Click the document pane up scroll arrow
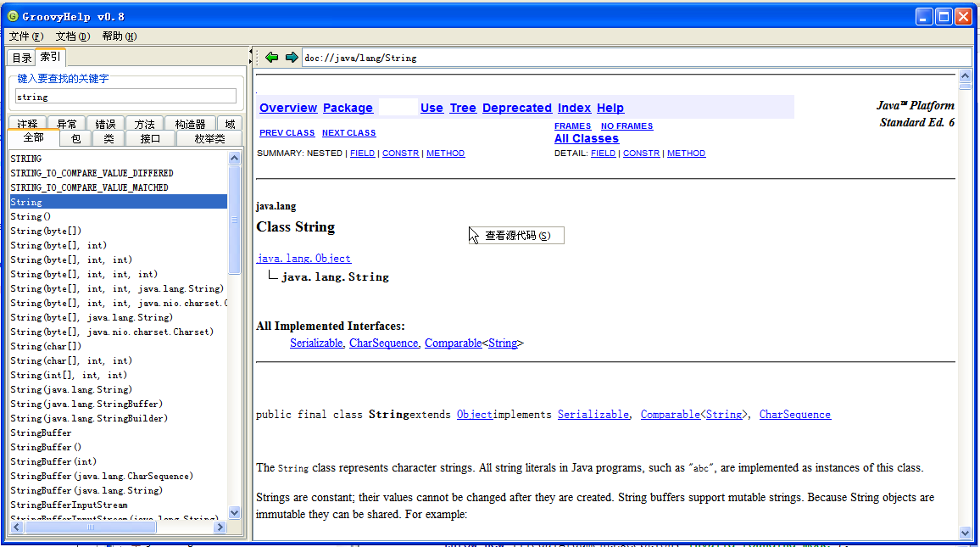This screenshot has width=980, height=547. coord(965,76)
